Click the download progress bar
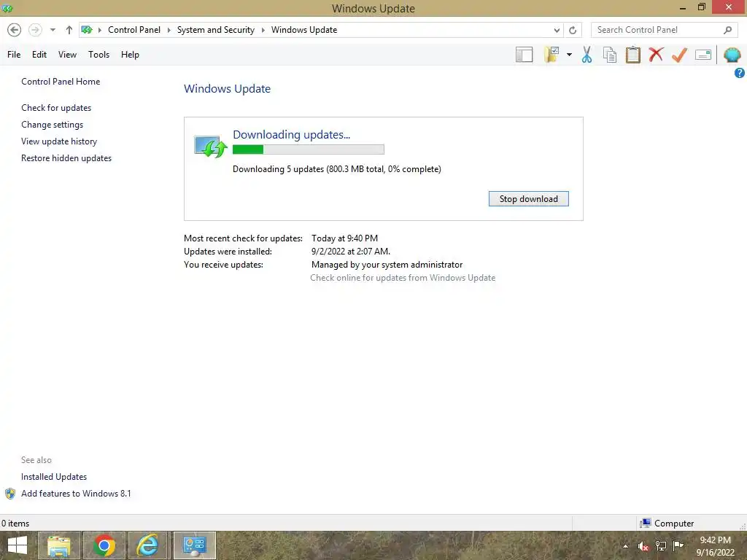This screenshot has height=560, width=747. pos(309,149)
